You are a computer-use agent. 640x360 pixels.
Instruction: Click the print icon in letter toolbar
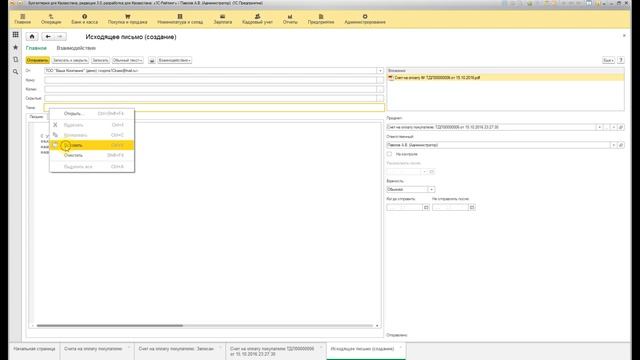152,60
